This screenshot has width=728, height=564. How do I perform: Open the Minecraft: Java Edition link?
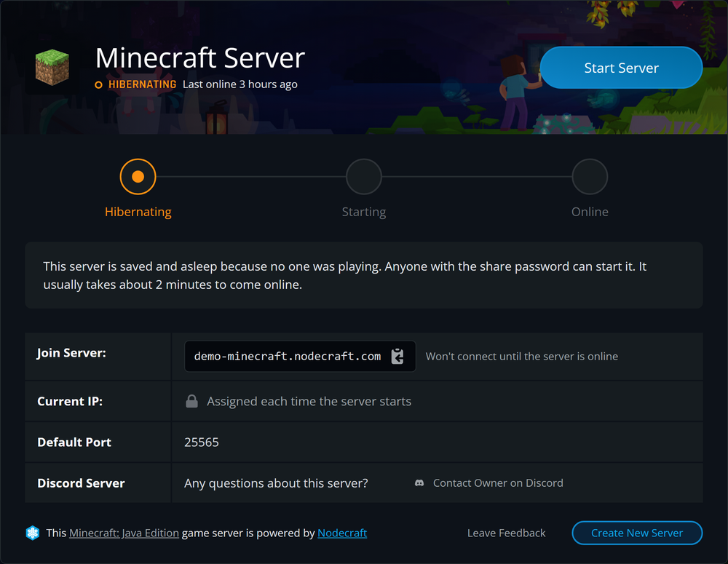coord(124,533)
